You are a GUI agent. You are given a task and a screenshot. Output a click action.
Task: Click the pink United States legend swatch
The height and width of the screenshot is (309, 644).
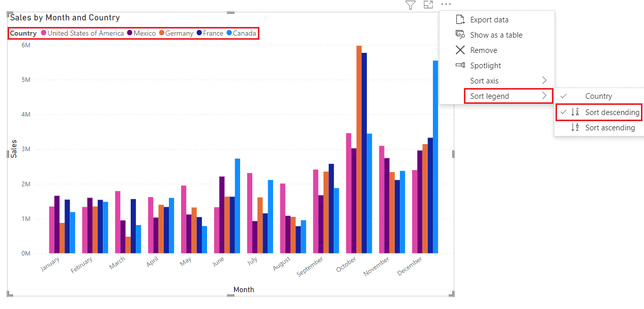43,33
